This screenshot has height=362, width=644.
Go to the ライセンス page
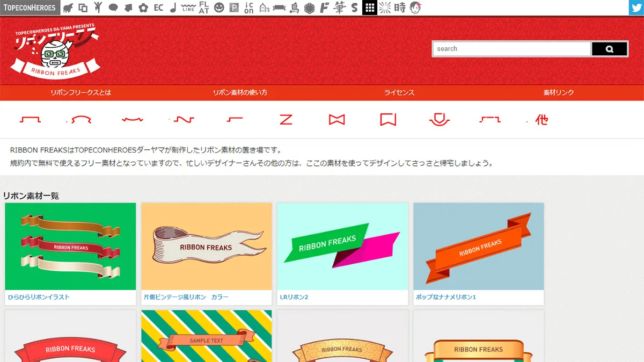click(x=399, y=92)
